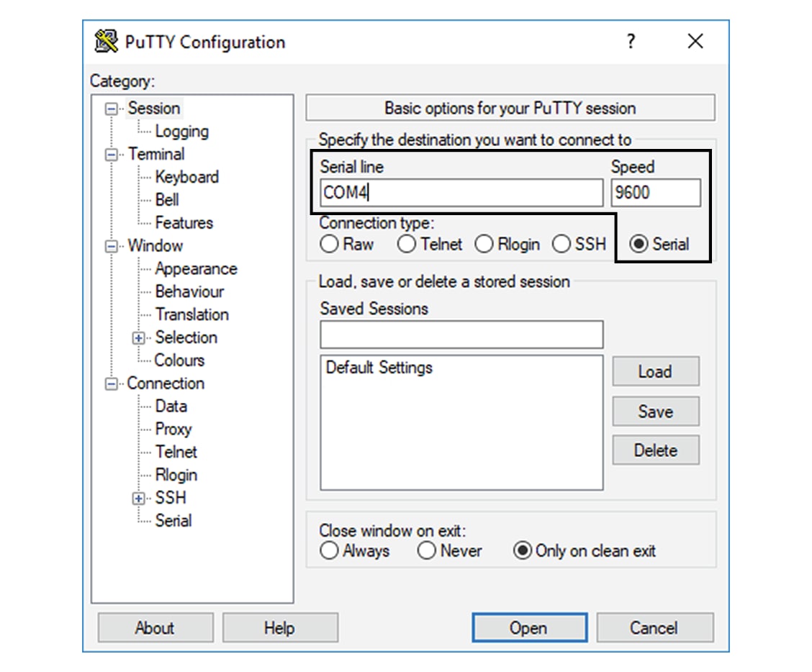Open the Colours category
The width and height of the screenshot is (812, 672).
(x=179, y=360)
